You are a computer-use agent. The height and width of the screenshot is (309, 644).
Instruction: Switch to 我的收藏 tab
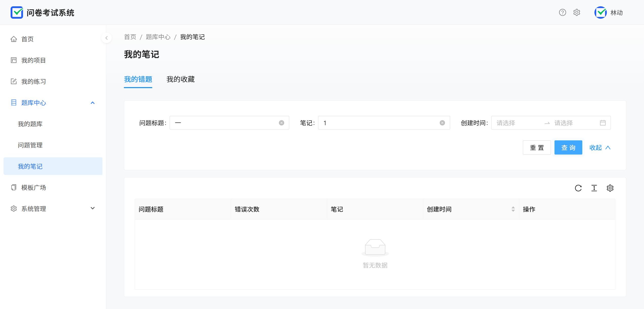(x=181, y=79)
